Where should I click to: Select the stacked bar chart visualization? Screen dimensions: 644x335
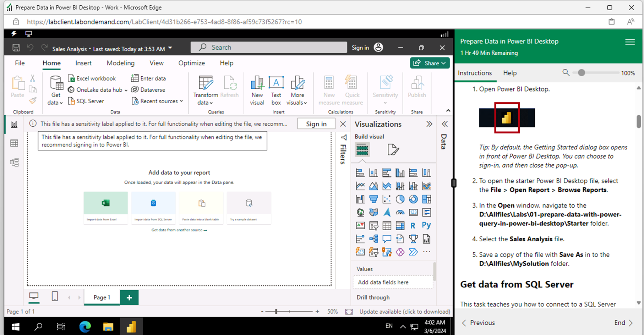coord(360,173)
